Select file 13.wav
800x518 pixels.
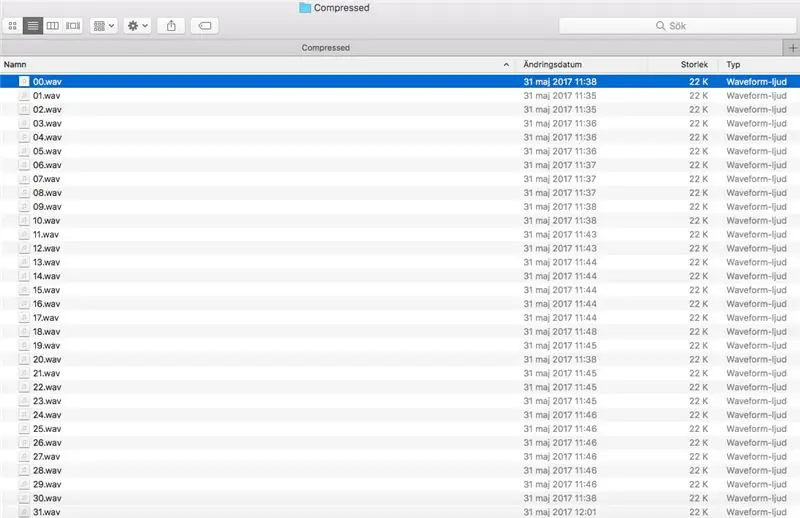click(400, 262)
